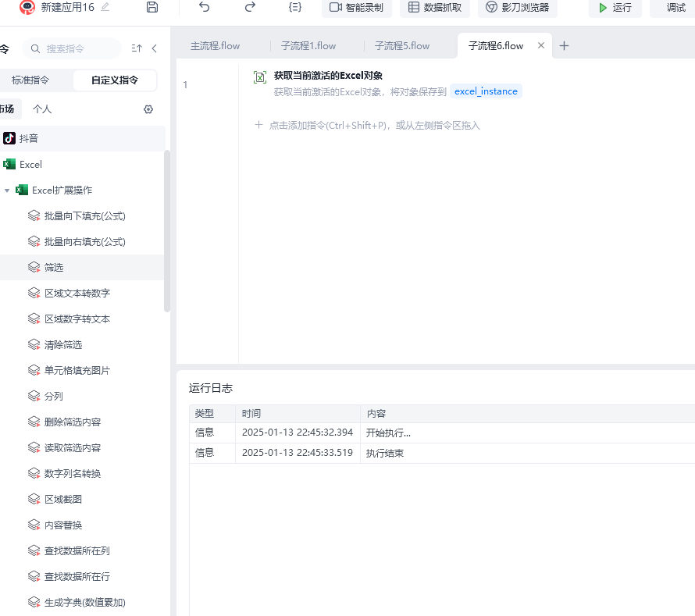Open the variables {=} icon
The width and height of the screenshot is (695, 616).
click(x=294, y=7)
